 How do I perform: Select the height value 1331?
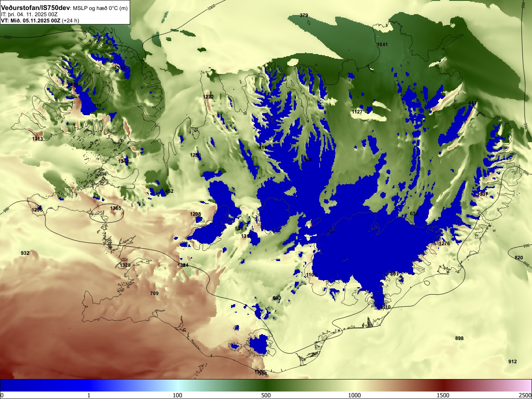(482, 194)
